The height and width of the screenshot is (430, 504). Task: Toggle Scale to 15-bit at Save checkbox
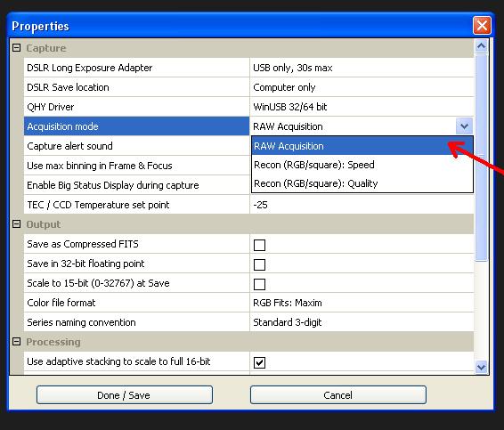[x=259, y=284]
